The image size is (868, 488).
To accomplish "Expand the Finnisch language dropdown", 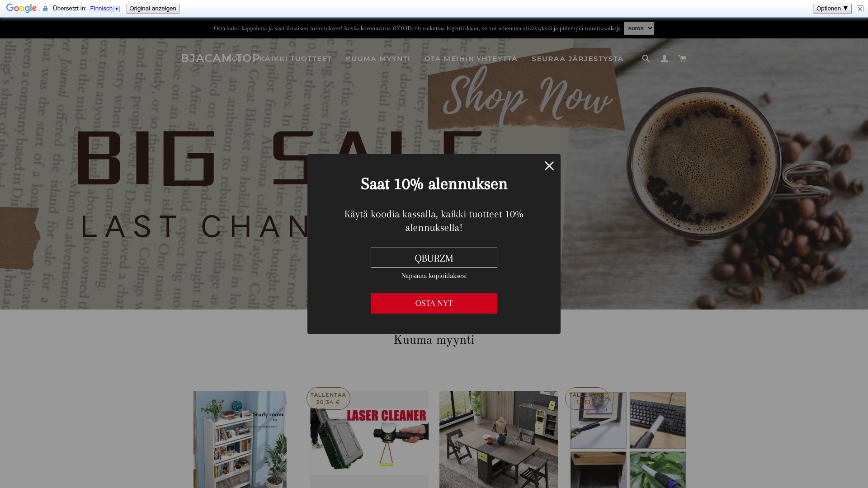I will 104,9.
